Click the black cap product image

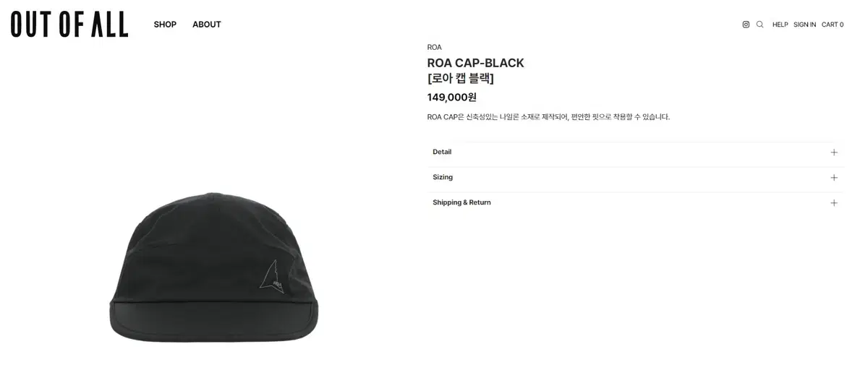(x=214, y=267)
